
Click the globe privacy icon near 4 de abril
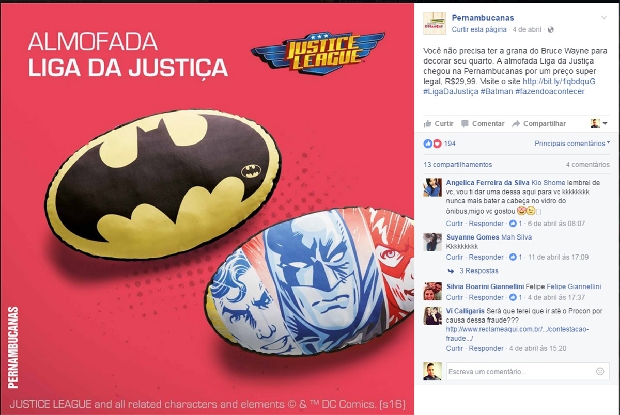pos(550,30)
